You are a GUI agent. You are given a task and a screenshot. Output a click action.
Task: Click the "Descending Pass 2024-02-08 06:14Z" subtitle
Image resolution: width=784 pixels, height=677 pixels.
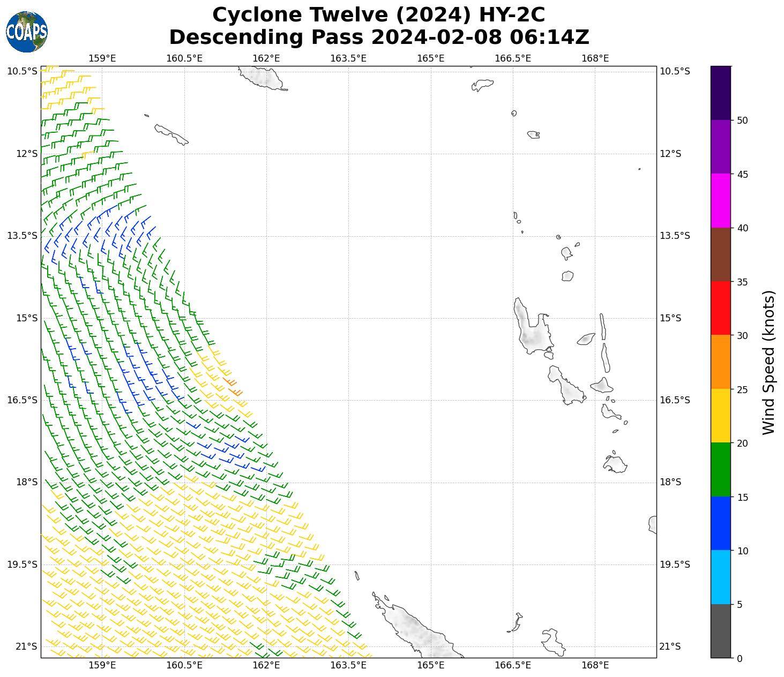click(x=378, y=37)
